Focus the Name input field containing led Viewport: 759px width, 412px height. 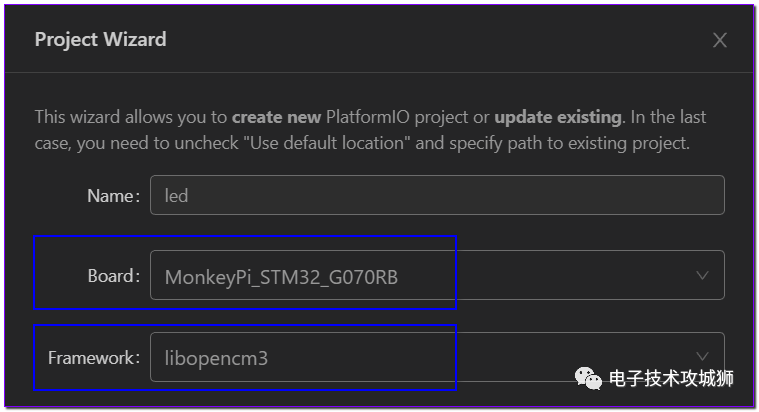437,195
